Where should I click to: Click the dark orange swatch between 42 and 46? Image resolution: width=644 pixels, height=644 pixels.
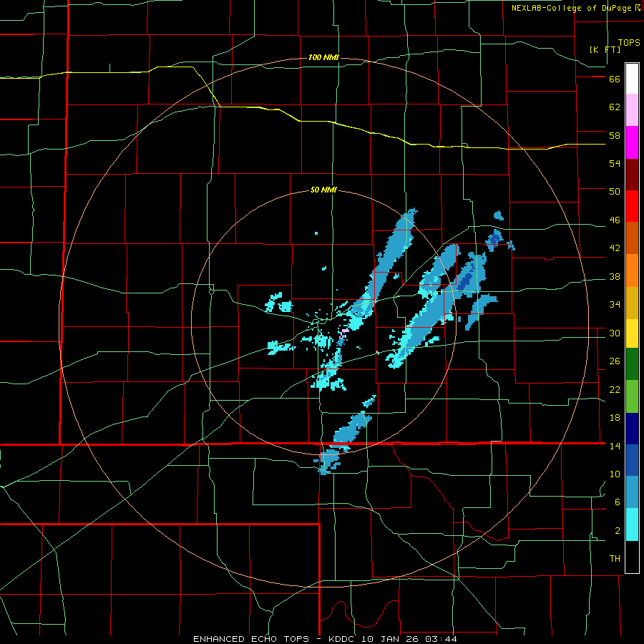[x=632, y=238]
